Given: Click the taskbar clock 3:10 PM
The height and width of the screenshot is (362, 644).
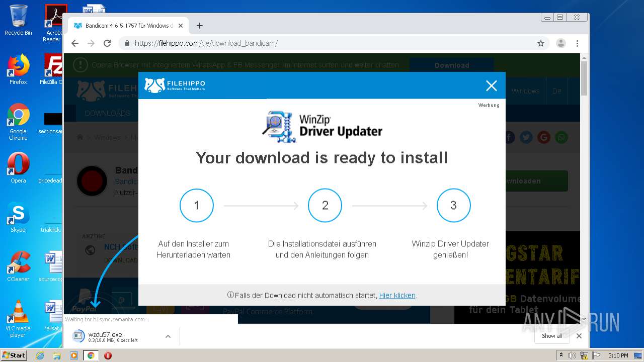Looking at the screenshot, I should 618,355.
